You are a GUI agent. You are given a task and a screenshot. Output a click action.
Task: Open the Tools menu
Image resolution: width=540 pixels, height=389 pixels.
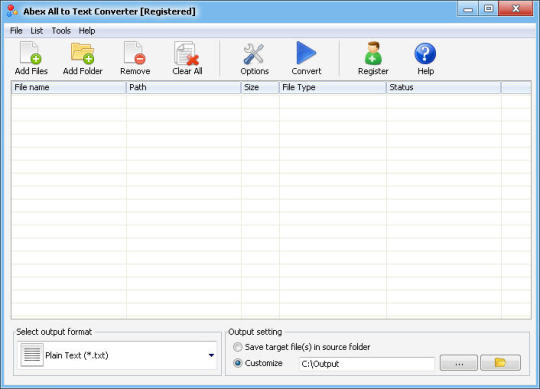pyautogui.click(x=61, y=31)
